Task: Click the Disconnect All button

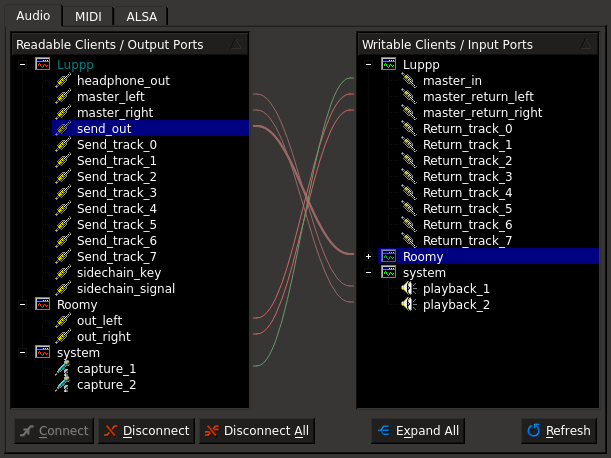Action: (x=257, y=431)
